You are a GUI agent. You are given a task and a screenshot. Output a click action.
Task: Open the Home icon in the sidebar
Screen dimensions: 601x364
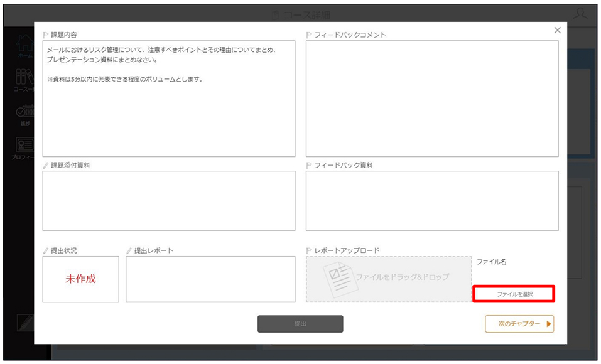point(25,44)
